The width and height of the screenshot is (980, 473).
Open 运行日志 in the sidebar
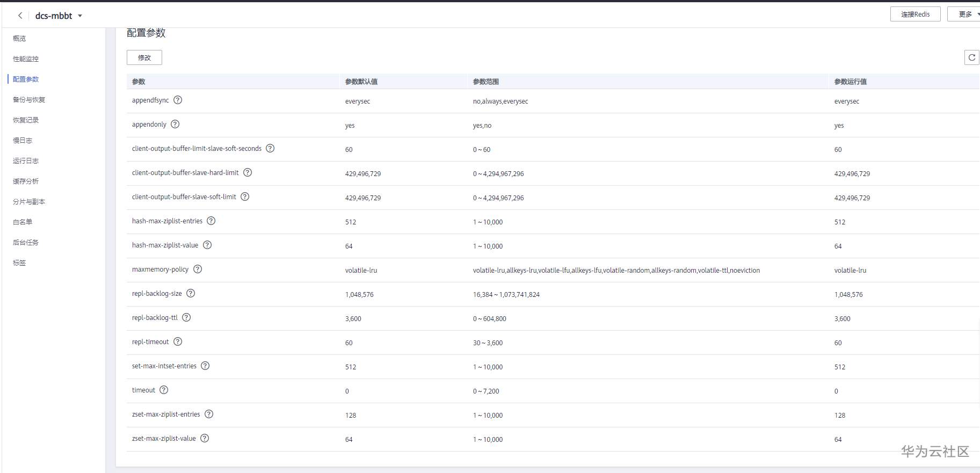click(26, 161)
